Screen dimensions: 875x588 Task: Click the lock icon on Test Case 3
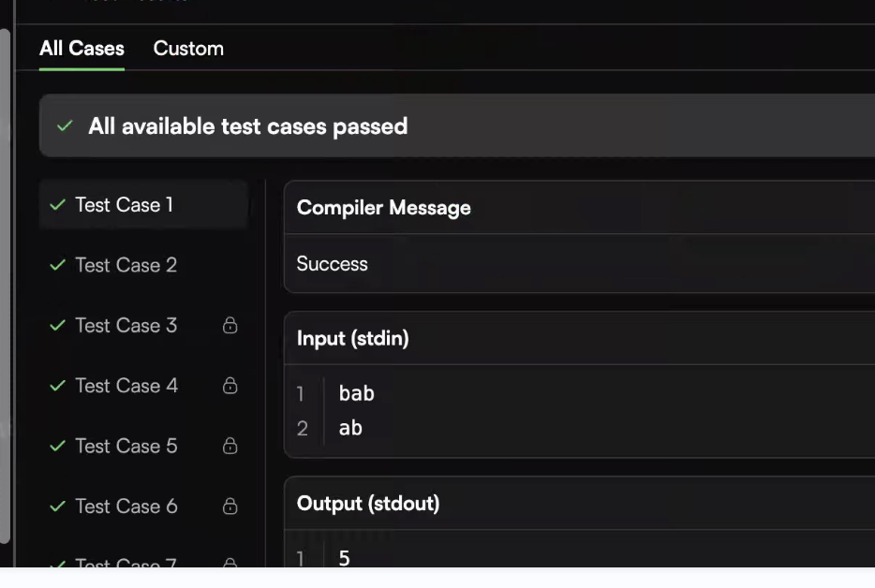230,325
